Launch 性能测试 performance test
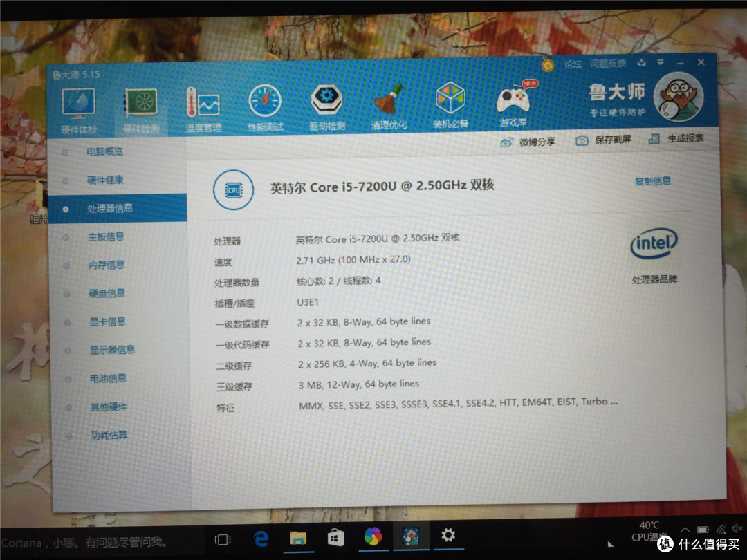Image resolution: width=747 pixels, height=560 pixels. coord(265,108)
